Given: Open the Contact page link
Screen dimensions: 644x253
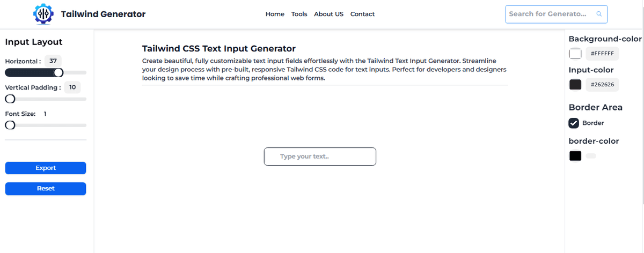Looking at the screenshot, I should click(x=362, y=14).
